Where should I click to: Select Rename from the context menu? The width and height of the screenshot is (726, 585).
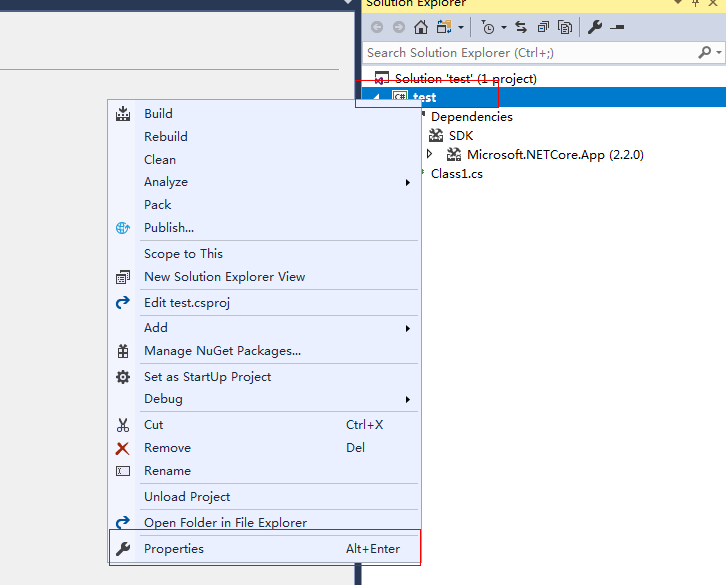[x=264, y=471]
